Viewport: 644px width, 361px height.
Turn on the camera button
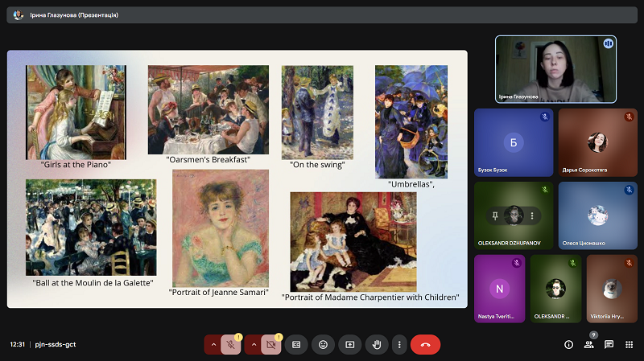pos(271,345)
